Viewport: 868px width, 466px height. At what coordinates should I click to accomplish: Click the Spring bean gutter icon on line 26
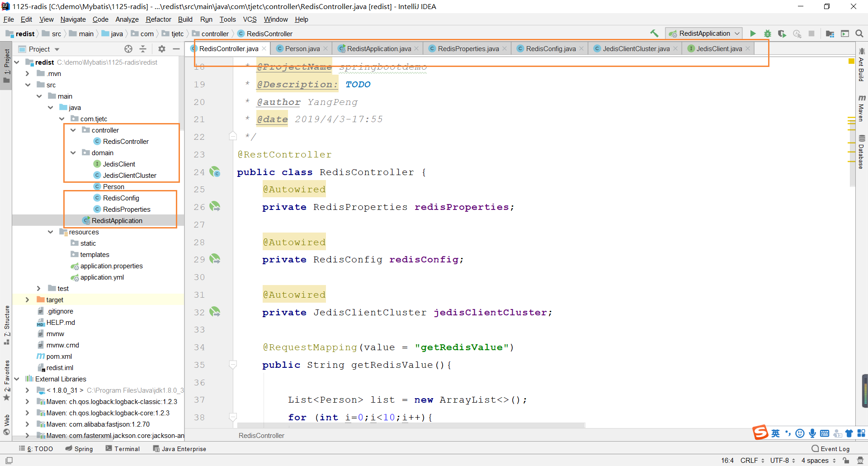pos(215,207)
